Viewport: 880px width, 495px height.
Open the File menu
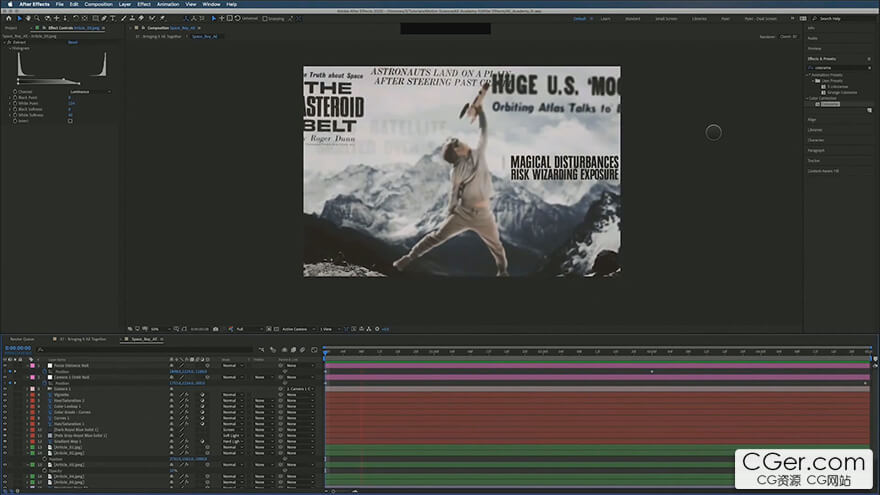(x=59, y=4)
